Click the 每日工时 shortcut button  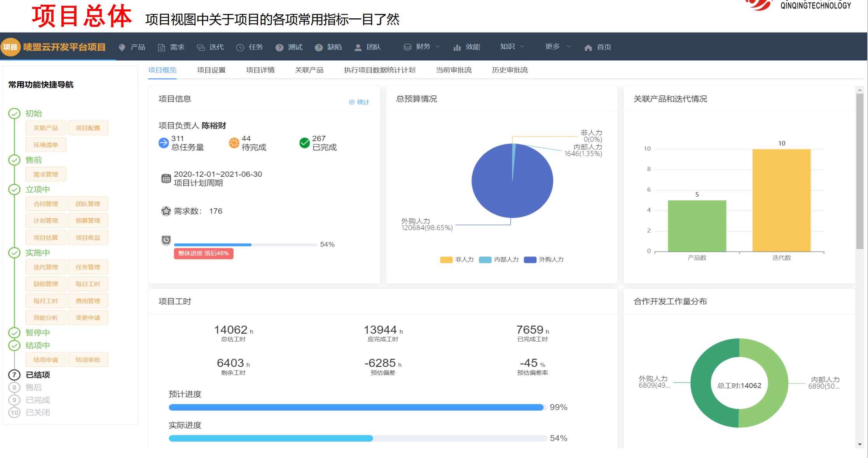[x=88, y=284]
